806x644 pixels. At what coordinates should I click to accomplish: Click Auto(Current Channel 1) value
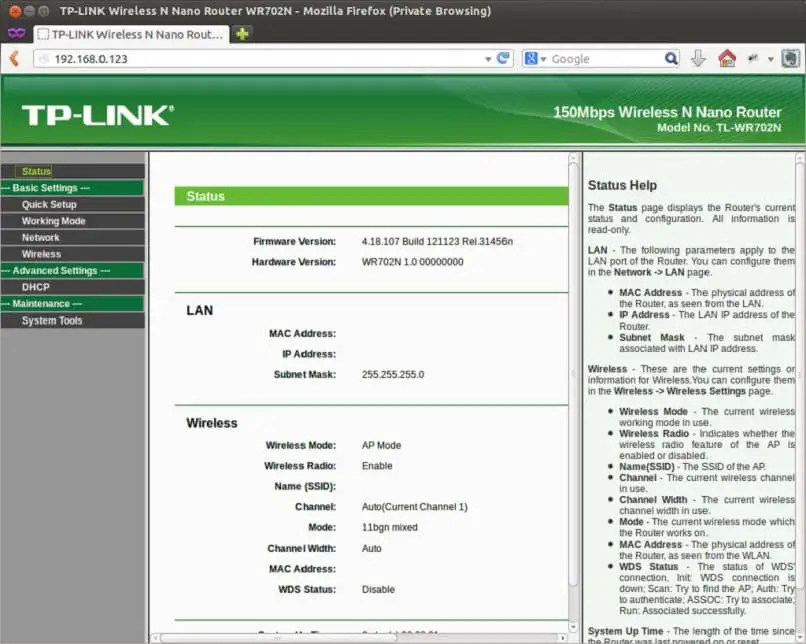pos(414,507)
